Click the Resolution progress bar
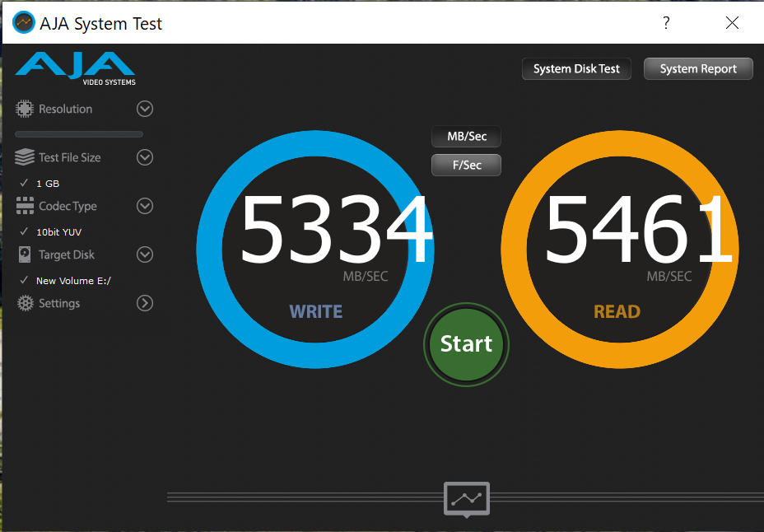The height and width of the screenshot is (532, 764). tap(79, 134)
